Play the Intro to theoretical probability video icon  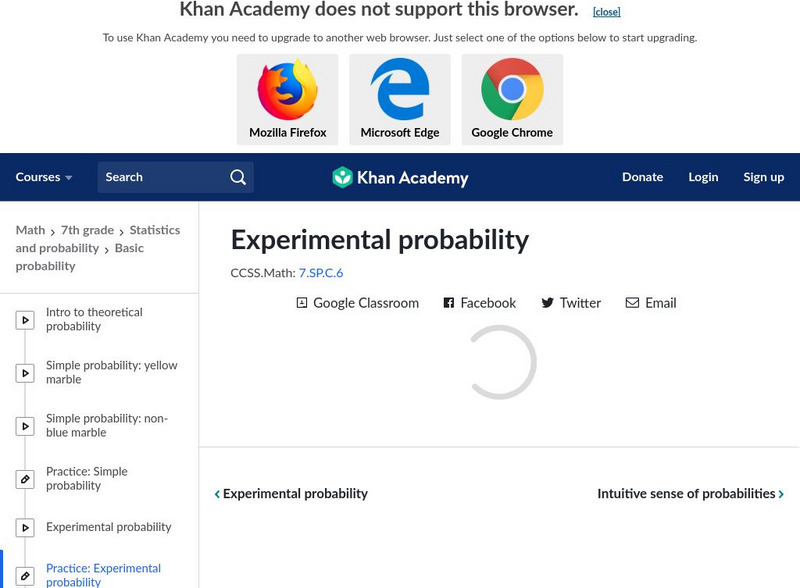coord(25,318)
